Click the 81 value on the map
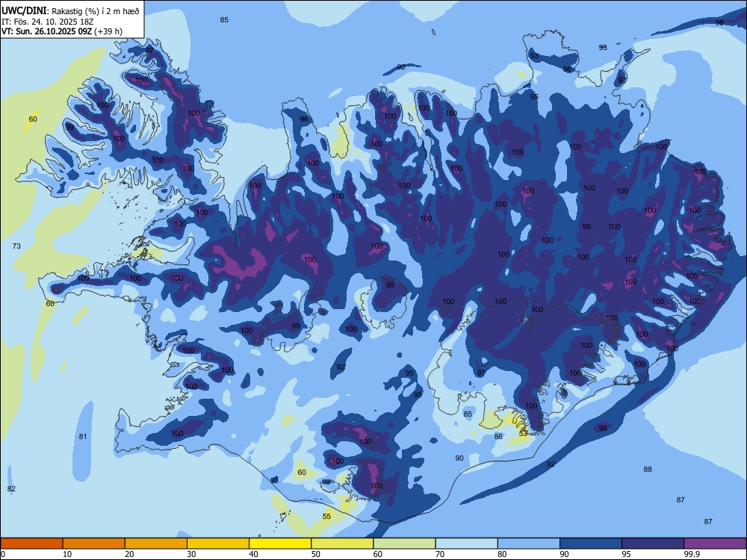The image size is (747, 560). pyautogui.click(x=83, y=437)
